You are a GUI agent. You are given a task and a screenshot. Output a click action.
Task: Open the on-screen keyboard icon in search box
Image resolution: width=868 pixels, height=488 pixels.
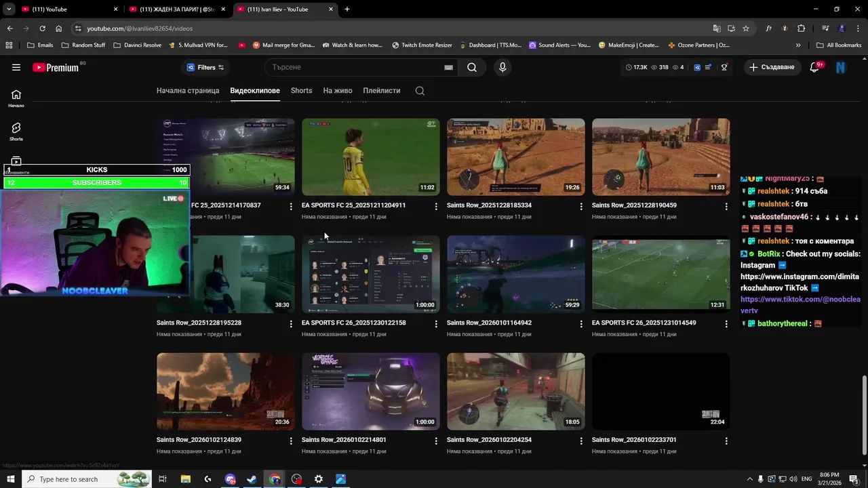pos(448,67)
